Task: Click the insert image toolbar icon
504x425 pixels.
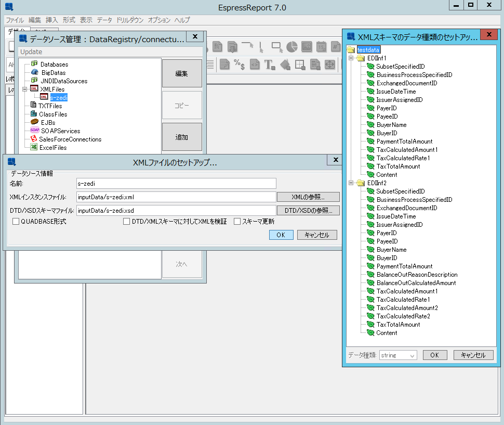Action: coord(307,47)
